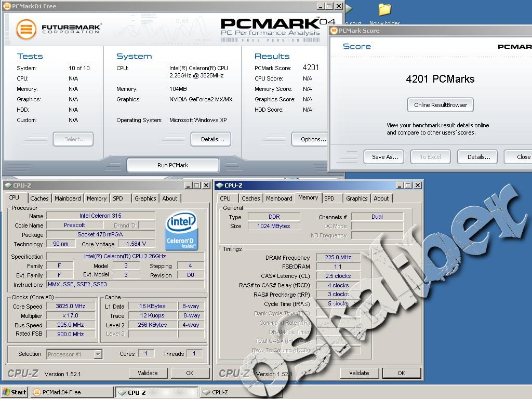
Task: Open Caches tab in right CPU-Z window
Action: pos(251,198)
